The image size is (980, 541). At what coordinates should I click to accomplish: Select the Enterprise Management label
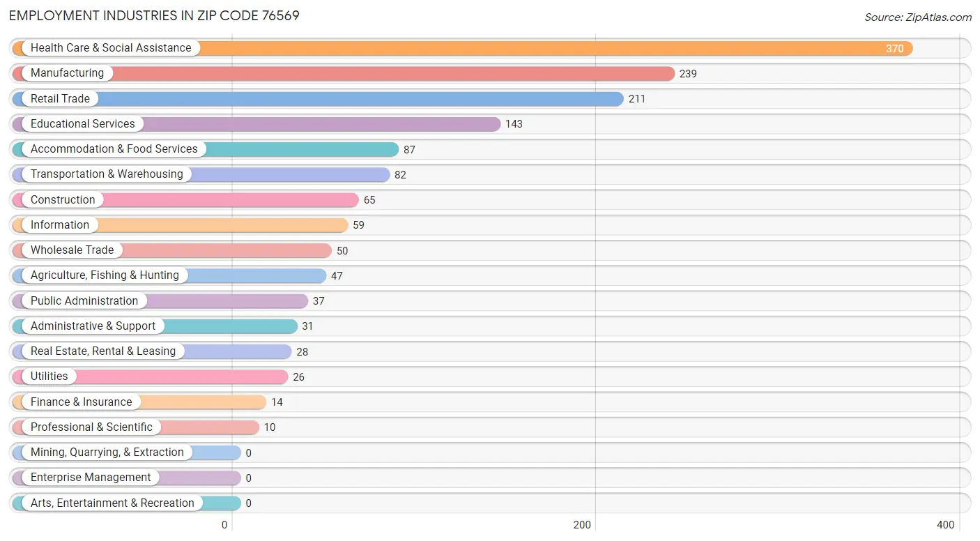[x=91, y=478]
